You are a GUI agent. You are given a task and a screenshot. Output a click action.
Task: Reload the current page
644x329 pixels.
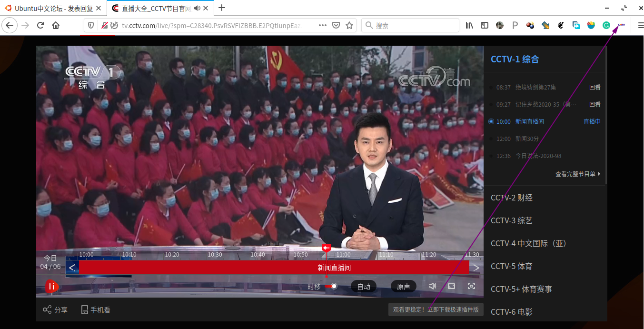pos(40,25)
